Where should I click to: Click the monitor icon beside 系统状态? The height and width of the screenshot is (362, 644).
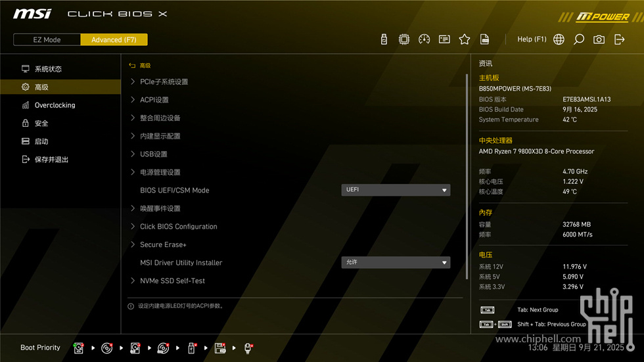[26, 68]
